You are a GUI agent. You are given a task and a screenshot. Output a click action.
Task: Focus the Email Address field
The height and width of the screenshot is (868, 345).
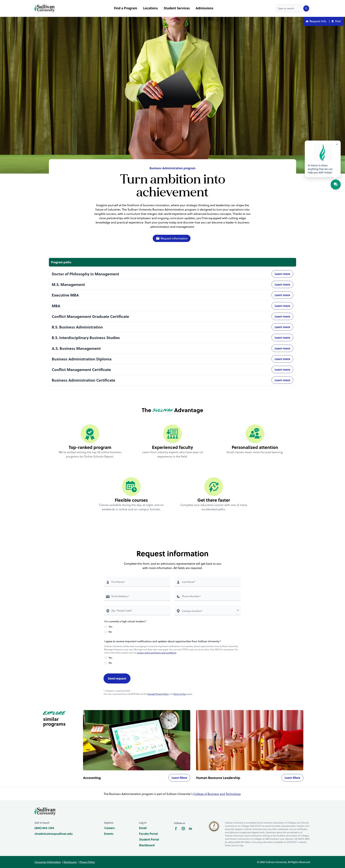click(137, 596)
